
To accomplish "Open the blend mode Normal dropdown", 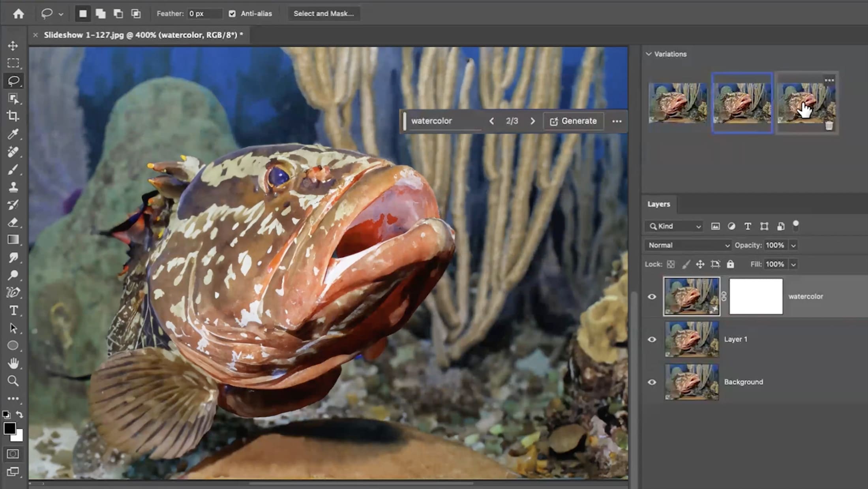I will tap(688, 245).
